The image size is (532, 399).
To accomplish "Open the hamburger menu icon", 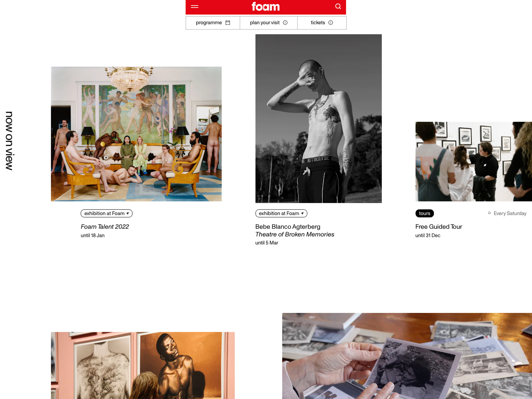I will tap(195, 6).
